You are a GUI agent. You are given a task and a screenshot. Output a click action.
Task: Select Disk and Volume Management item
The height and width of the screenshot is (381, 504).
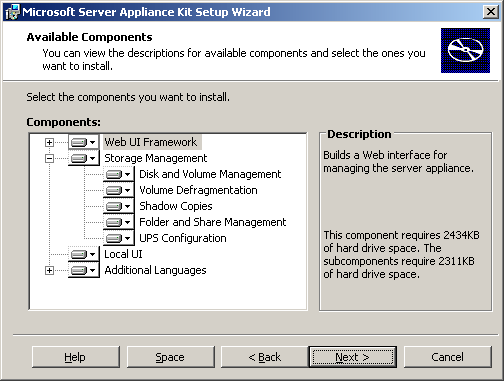click(210, 174)
